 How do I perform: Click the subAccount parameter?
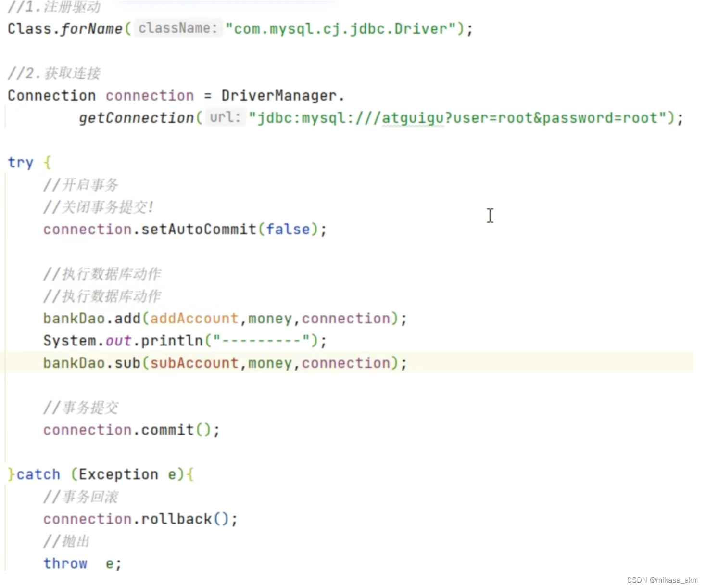(194, 363)
